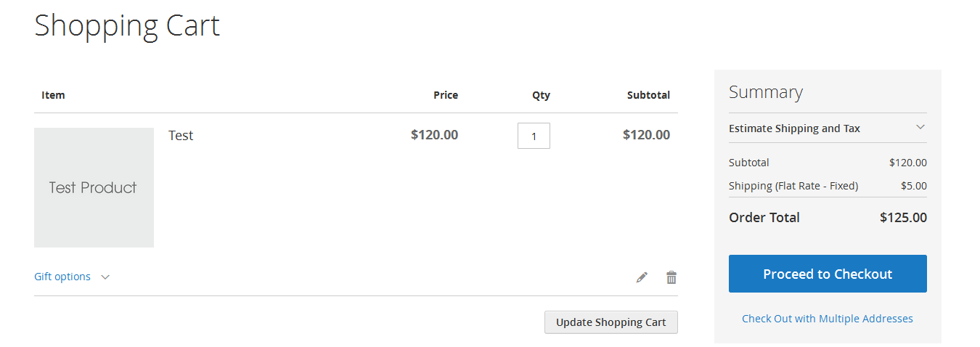Image resolution: width=980 pixels, height=347 pixels.
Task: Remove Test item with trash icon
Action: [671, 277]
